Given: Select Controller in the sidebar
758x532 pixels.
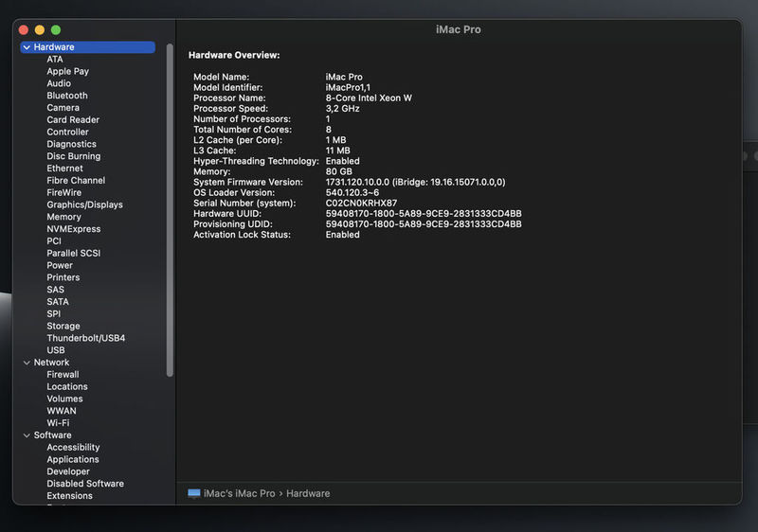Looking at the screenshot, I should pyautogui.click(x=67, y=132).
